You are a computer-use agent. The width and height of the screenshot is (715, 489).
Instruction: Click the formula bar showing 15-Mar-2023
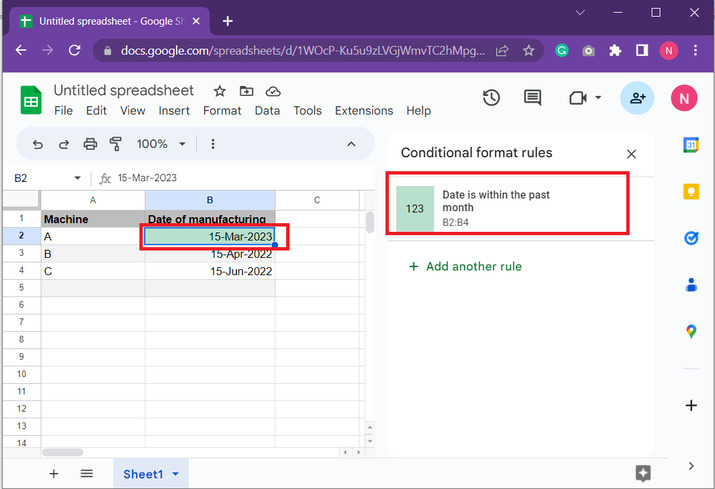point(244,178)
